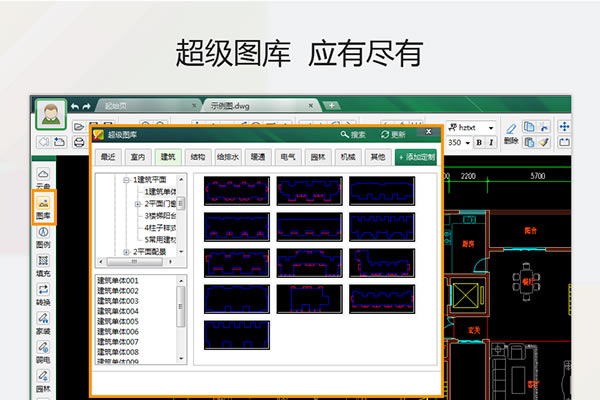Toggle bold text formatting button
Screen dimensions: 600x400
(478, 143)
